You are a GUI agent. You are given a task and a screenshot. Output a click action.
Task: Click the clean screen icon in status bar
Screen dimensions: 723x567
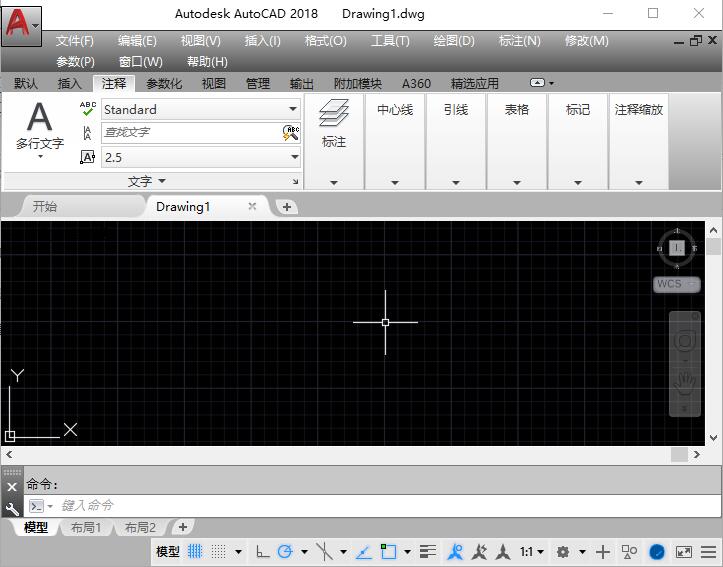pos(684,551)
